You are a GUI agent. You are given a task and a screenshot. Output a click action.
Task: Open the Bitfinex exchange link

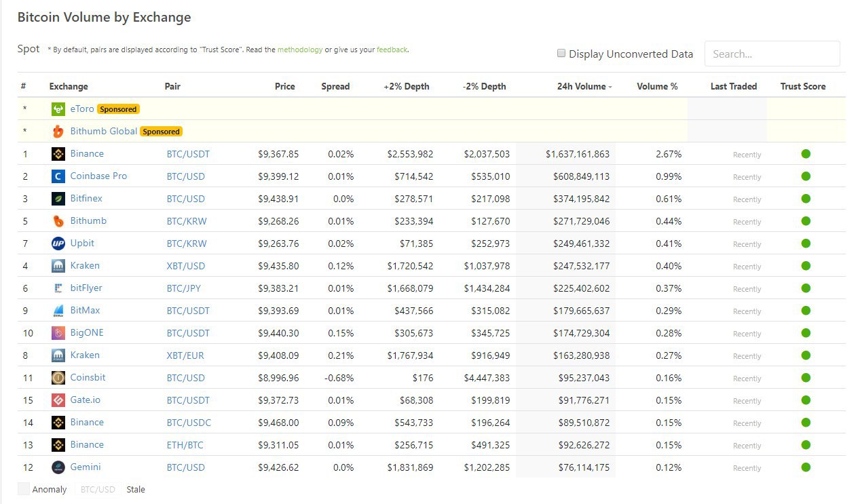(86, 199)
